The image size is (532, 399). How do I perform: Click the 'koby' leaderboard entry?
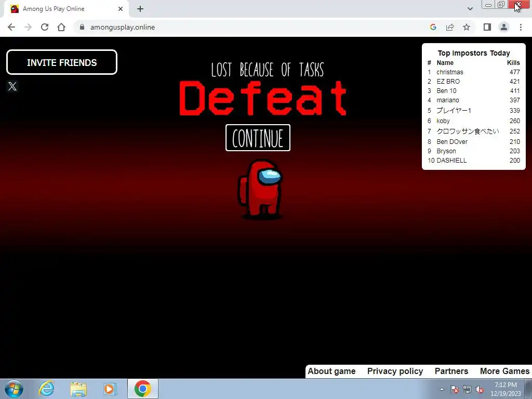click(x=474, y=121)
